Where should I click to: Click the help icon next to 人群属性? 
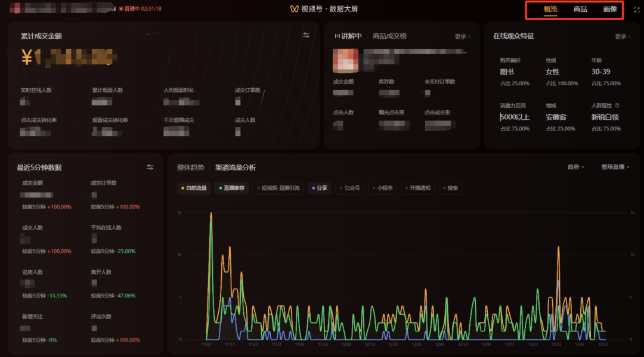(x=617, y=105)
